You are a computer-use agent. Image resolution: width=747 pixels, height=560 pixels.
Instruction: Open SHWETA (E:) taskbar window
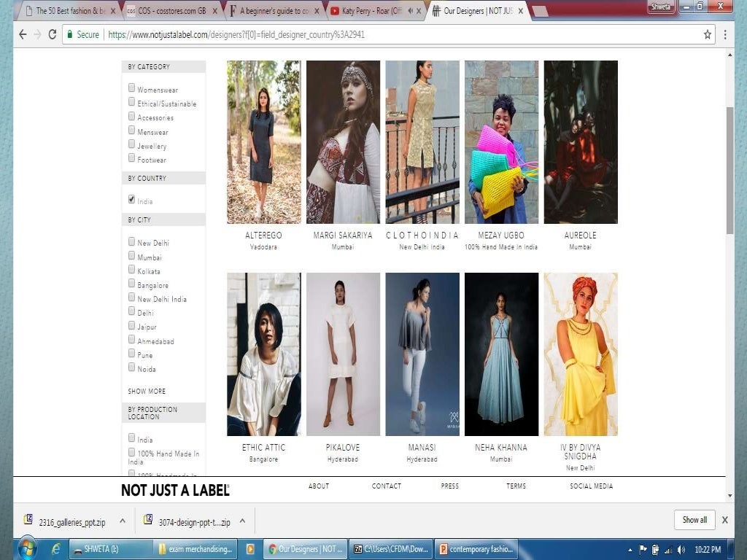click(x=111, y=549)
